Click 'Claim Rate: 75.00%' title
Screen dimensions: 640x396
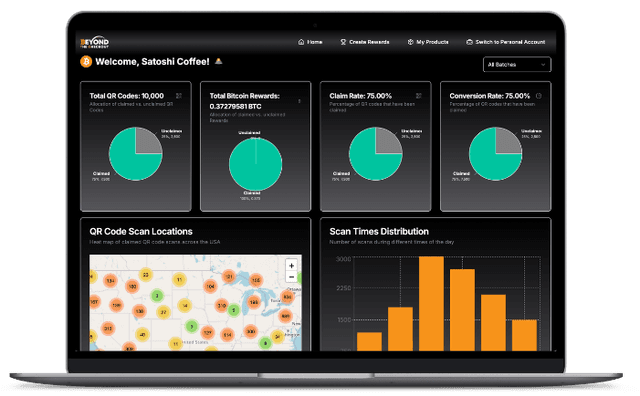click(x=361, y=96)
